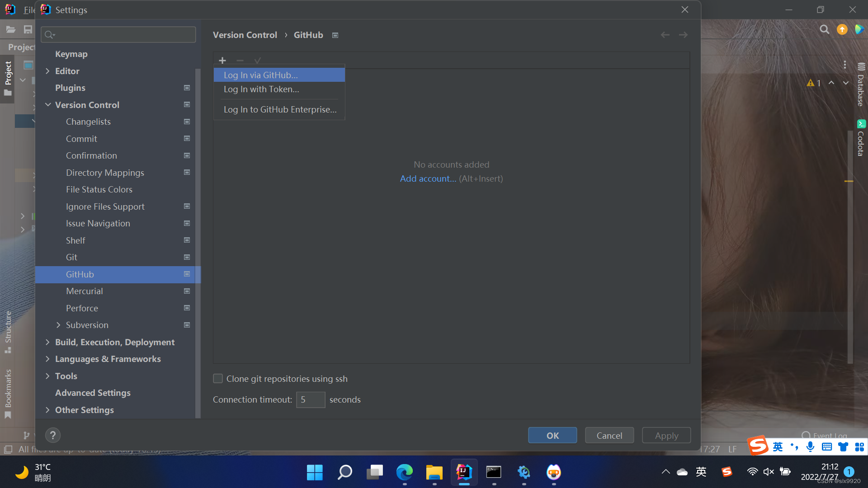This screenshot has height=488, width=868.
Task: Open the Database tool window sidebar icon
Action: [861, 85]
